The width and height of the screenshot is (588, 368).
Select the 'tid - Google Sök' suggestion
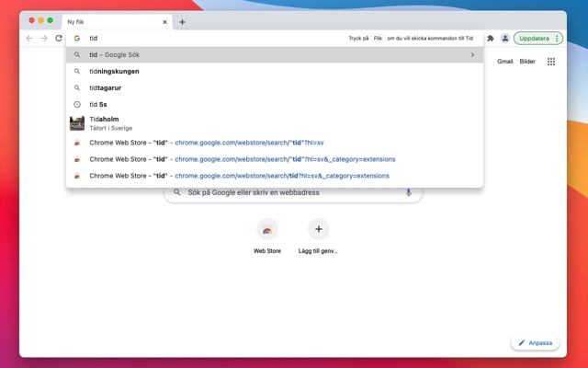275,55
